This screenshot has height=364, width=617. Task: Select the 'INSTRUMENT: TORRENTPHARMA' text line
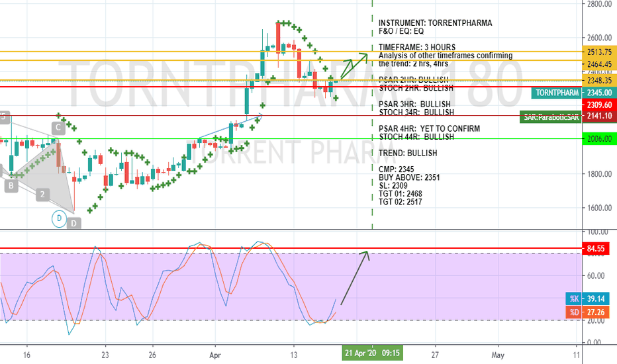coord(435,23)
